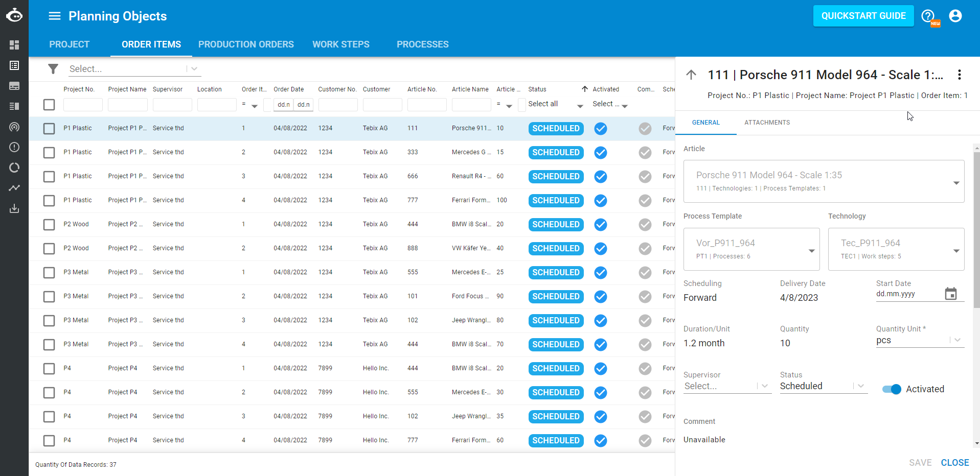Click the circular progress icon in sidebar
The height and width of the screenshot is (476, 980).
pos(14,168)
